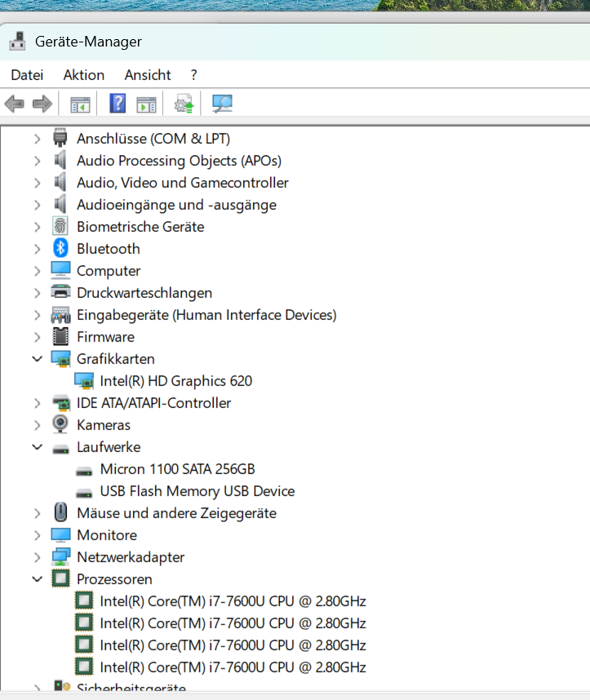Click the Druckwarteschlangen printer icon
Screen dimensions: 590x700
(60, 292)
